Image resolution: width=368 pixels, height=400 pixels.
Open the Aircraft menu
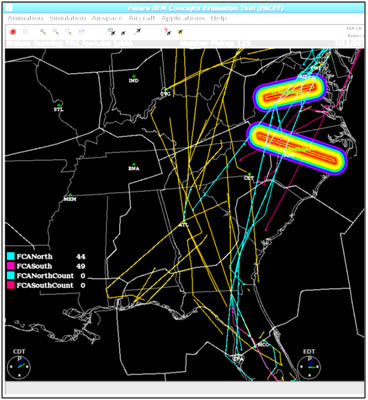(142, 18)
